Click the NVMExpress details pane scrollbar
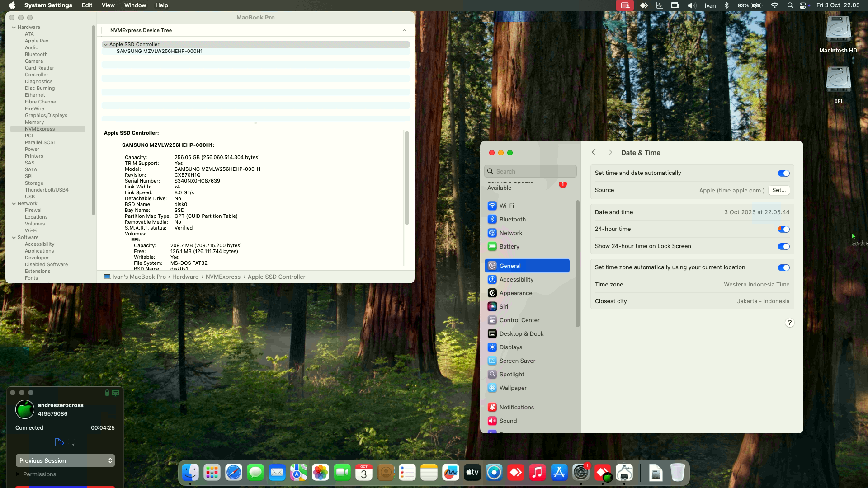Viewport: 868px width, 488px height. [x=406, y=178]
